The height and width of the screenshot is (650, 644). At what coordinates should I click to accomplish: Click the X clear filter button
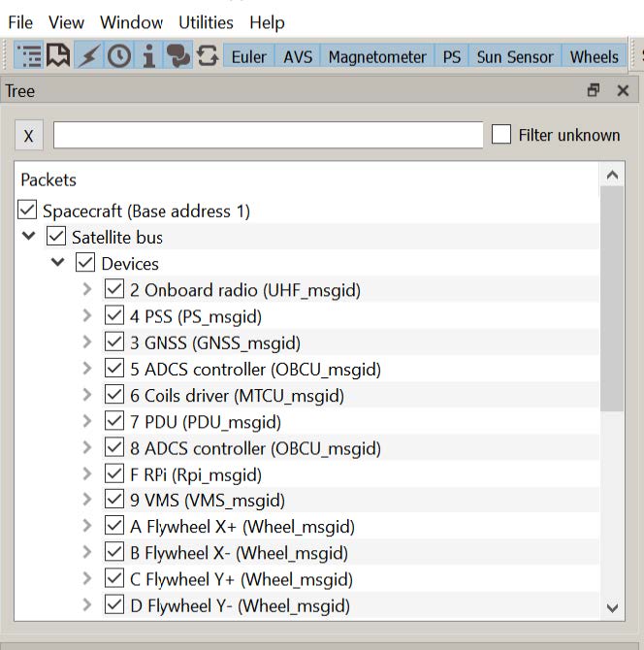28,136
